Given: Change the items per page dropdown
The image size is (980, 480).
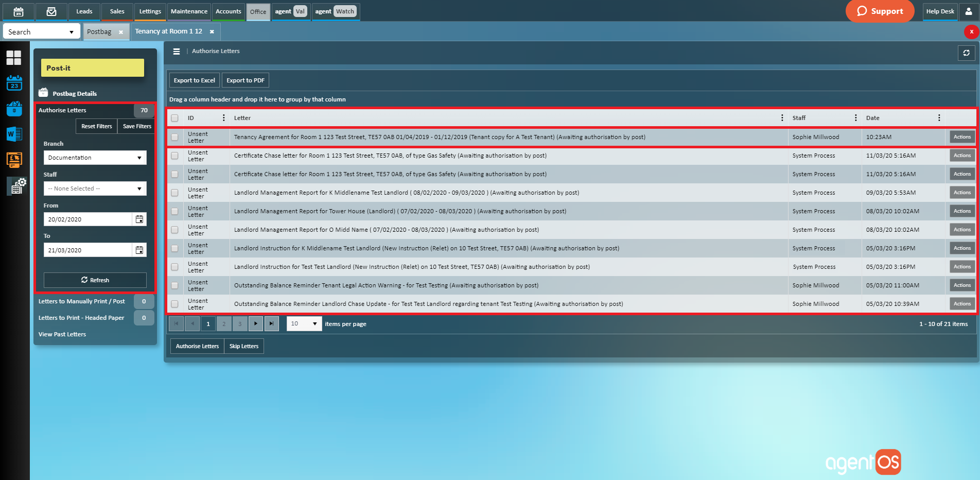Looking at the screenshot, I should pyautogui.click(x=304, y=324).
